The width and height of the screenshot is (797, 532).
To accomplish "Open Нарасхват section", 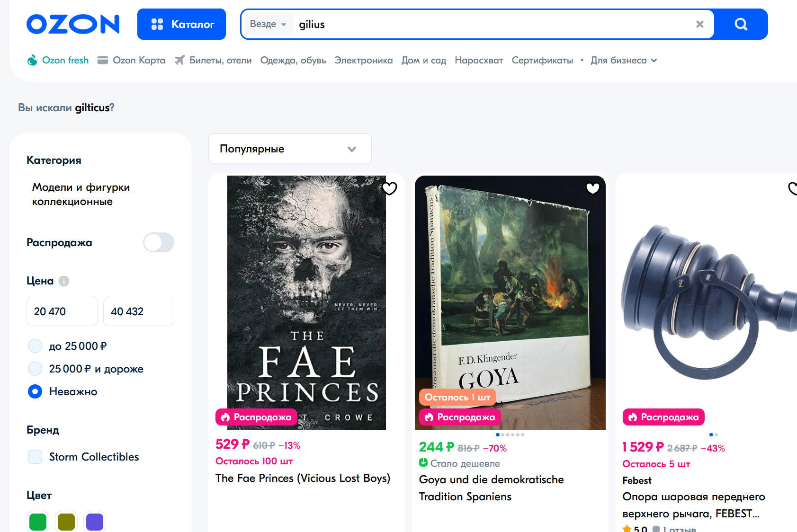I will pos(479,60).
